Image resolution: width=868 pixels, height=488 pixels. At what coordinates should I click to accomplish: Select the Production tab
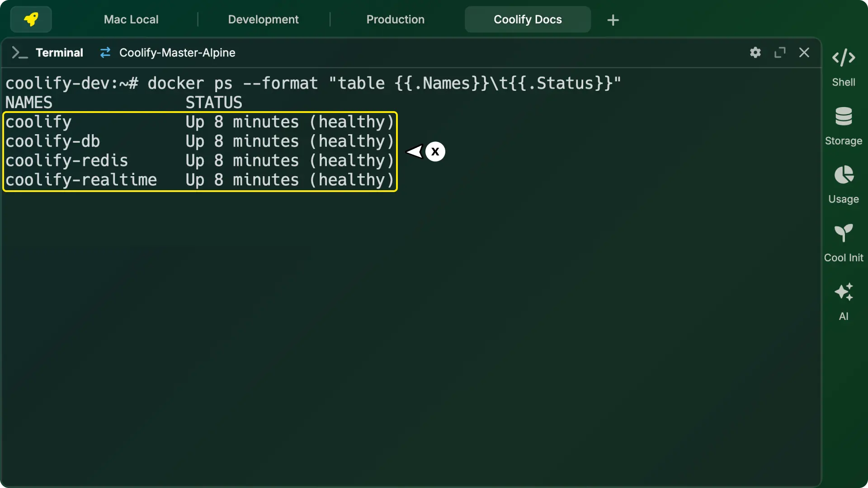[x=395, y=19]
